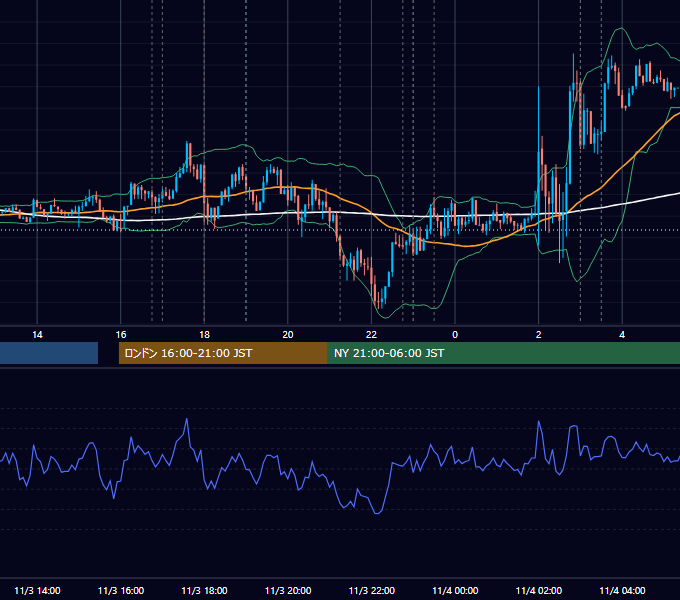Click the 11/3 22:00 time label

coord(372,590)
